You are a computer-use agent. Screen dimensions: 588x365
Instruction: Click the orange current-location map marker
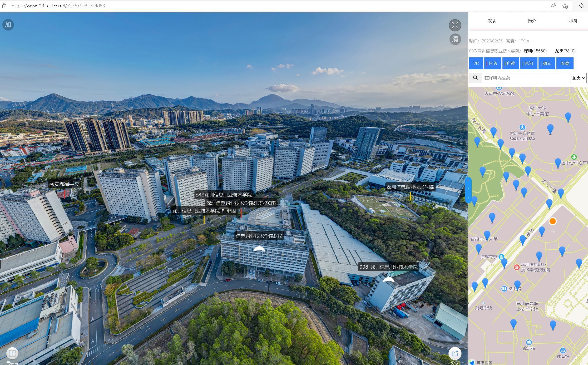click(552, 221)
